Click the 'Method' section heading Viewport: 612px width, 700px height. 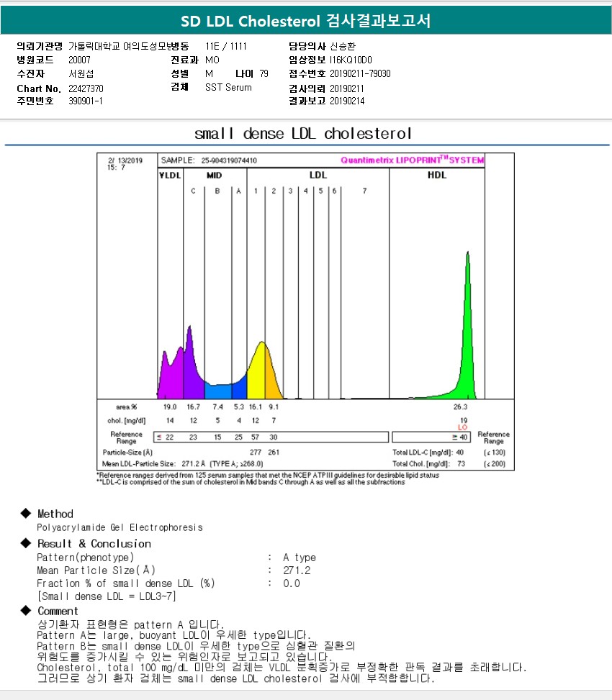pyautogui.click(x=55, y=514)
